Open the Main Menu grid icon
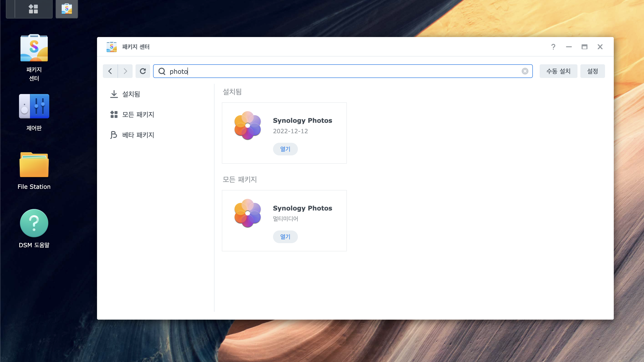The image size is (644, 362). point(33,9)
